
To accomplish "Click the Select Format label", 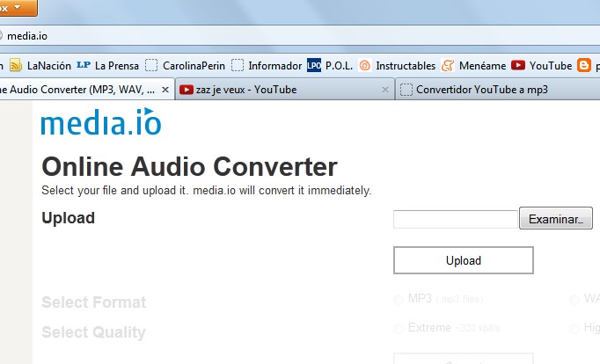I will pos(94,302).
